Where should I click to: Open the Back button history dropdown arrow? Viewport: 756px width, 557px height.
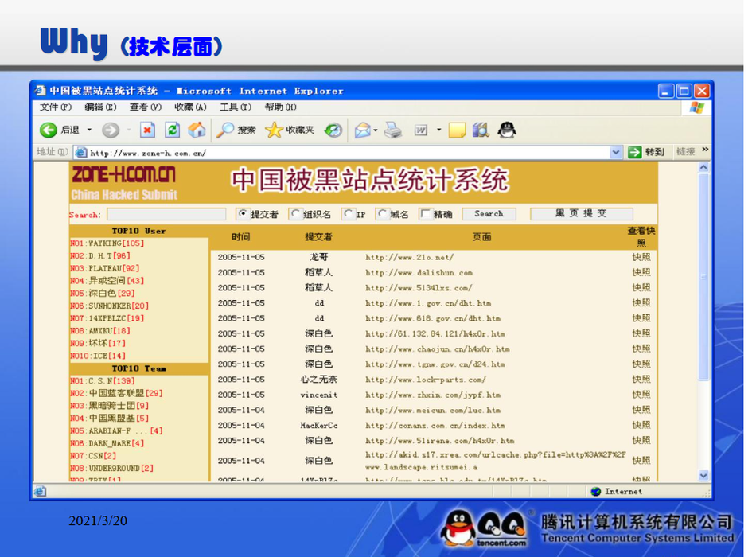click(x=89, y=130)
